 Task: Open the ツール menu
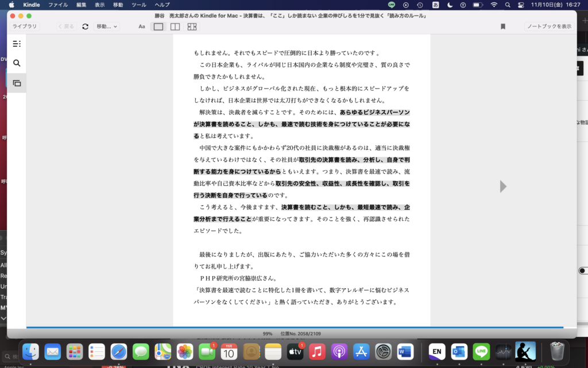click(x=138, y=5)
